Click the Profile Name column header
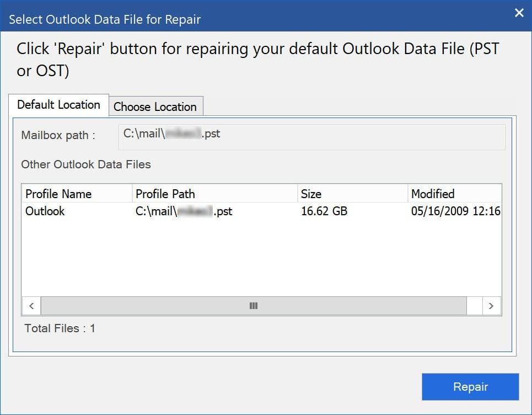532x415 pixels. coord(77,194)
